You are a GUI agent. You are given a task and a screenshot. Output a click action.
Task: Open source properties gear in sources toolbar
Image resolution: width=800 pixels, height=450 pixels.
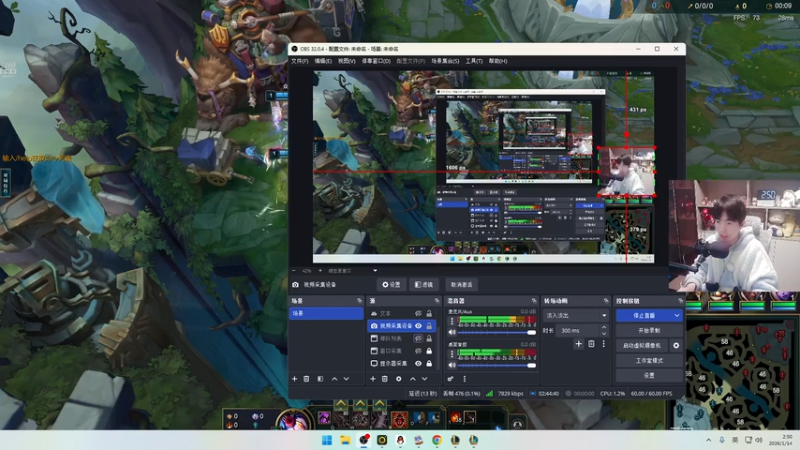point(399,379)
